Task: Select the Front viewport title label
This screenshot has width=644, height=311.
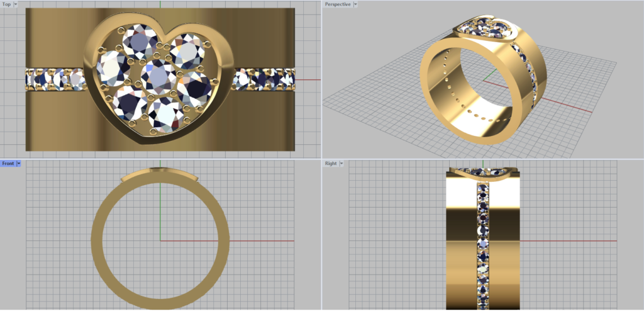Action: pyautogui.click(x=8, y=164)
